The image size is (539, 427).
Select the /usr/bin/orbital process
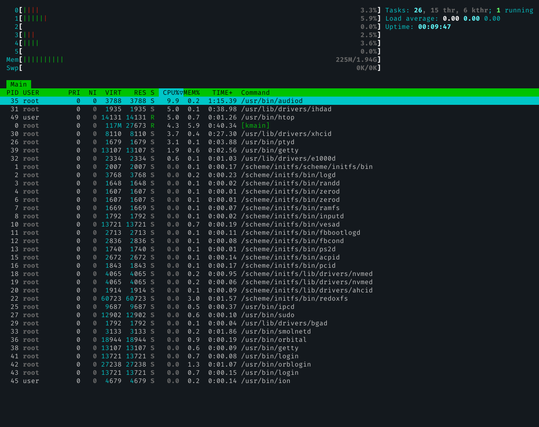pos(270,340)
